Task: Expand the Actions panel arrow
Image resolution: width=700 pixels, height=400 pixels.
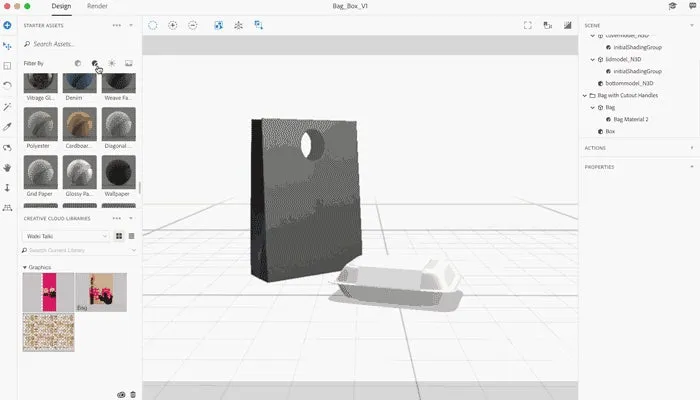Action: pyautogui.click(x=692, y=148)
